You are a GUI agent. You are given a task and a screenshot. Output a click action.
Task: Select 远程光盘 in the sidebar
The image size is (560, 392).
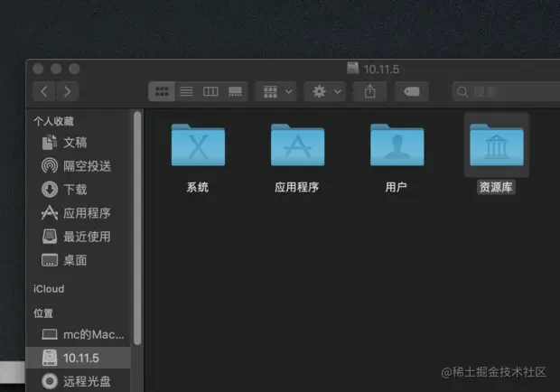pos(79,381)
